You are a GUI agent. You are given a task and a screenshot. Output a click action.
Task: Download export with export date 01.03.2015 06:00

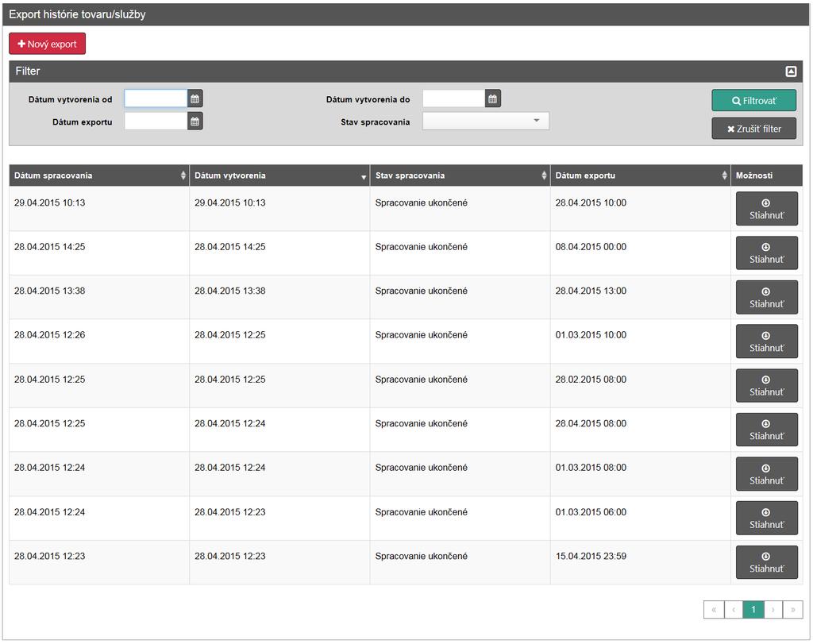(766, 518)
